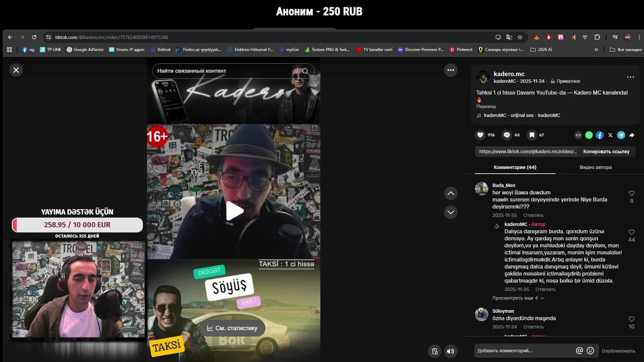Open 2026 AI bookmarks folder
The height and width of the screenshot is (362, 644).
tap(541, 50)
